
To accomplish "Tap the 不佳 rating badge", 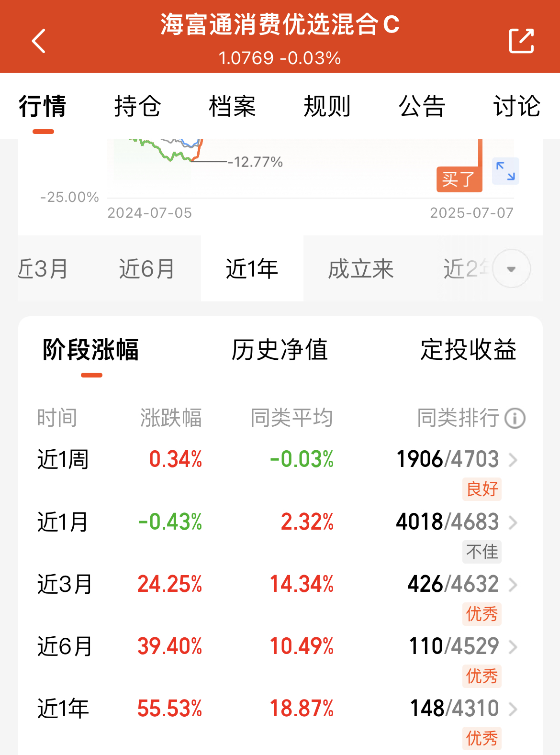I will (x=482, y=552).
